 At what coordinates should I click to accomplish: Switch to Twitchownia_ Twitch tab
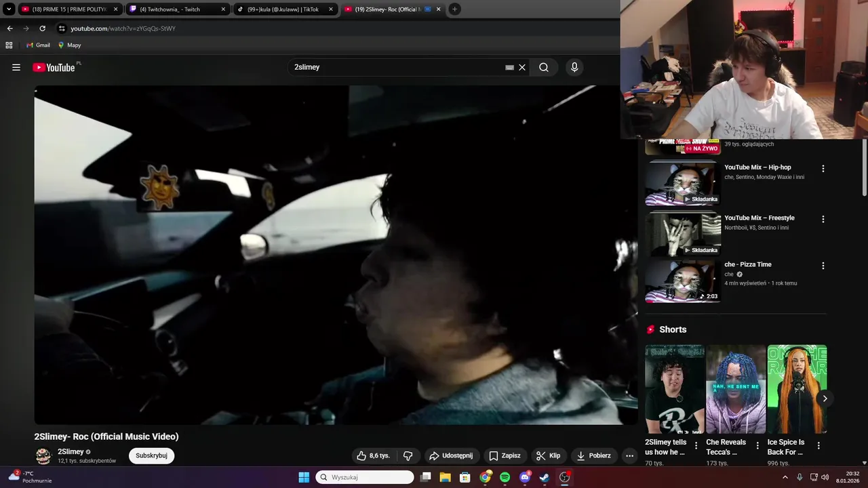178,9
